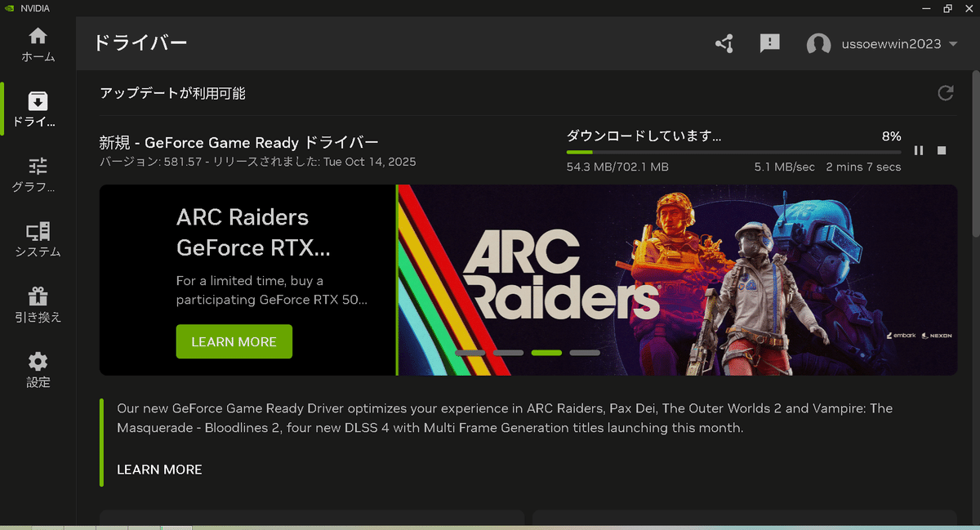Select the first banner carousel indicator
The image size is (980, 530).
pos(470,353)
